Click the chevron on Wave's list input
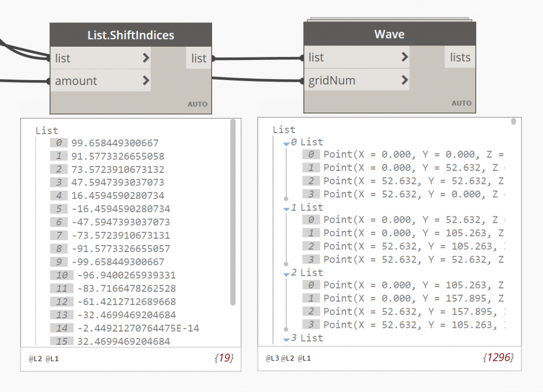 405,57
